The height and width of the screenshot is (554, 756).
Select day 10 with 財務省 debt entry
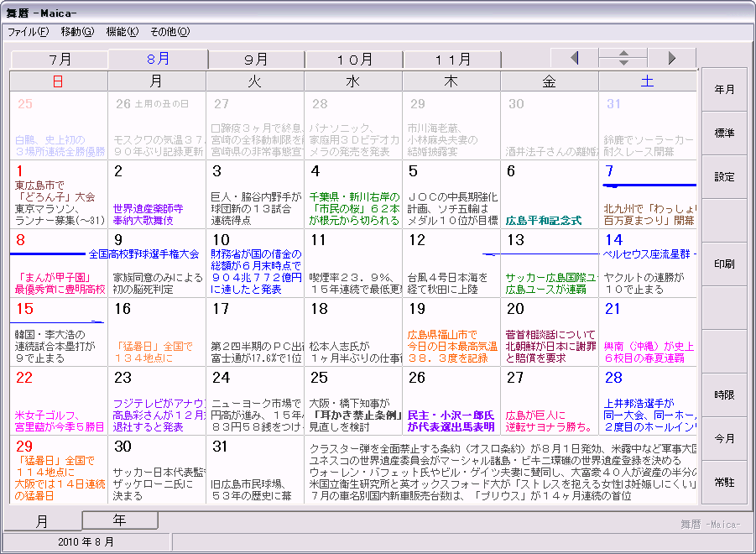point(255,264)
